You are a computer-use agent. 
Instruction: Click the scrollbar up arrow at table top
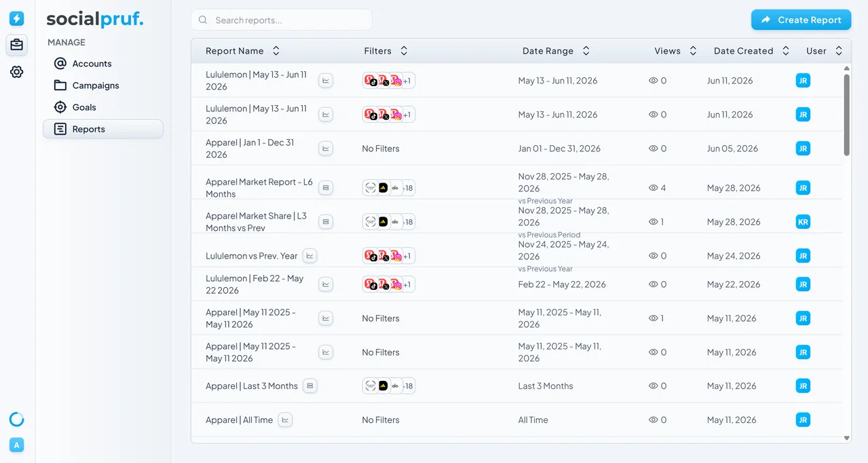[x=846, y=69]
